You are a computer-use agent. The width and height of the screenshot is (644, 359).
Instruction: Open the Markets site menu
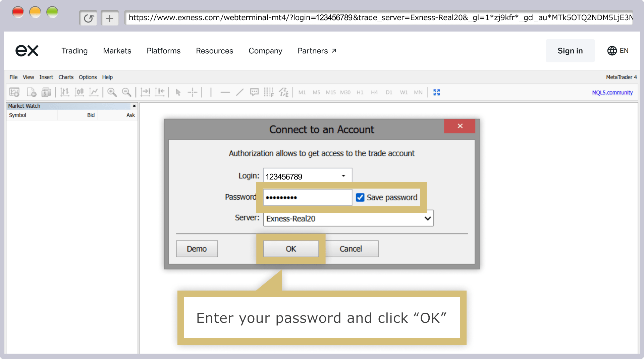tap(117, 51)
